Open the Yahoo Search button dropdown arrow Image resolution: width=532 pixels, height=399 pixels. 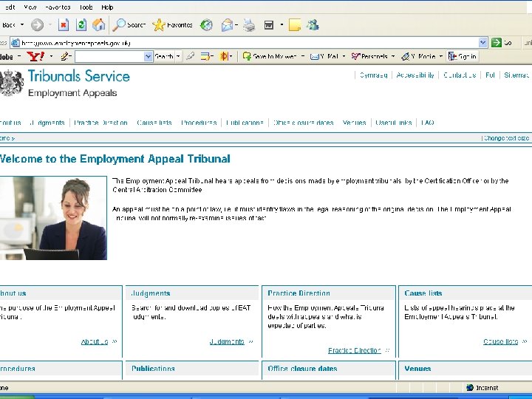click(178, 56)
